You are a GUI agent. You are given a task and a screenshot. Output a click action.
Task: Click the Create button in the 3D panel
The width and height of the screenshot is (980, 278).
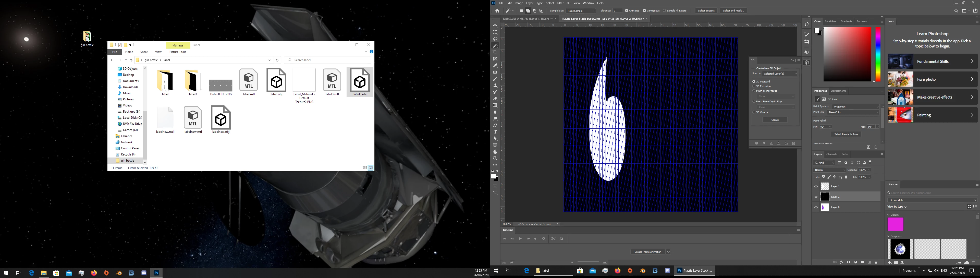click(x=775, y=120)
